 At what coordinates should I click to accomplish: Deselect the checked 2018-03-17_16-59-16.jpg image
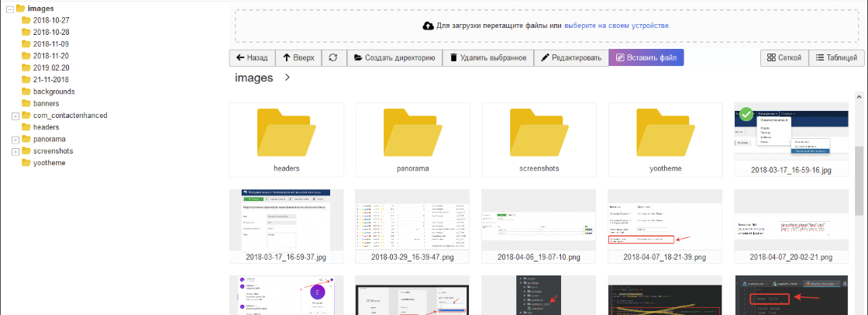click(x=746, y=114)
